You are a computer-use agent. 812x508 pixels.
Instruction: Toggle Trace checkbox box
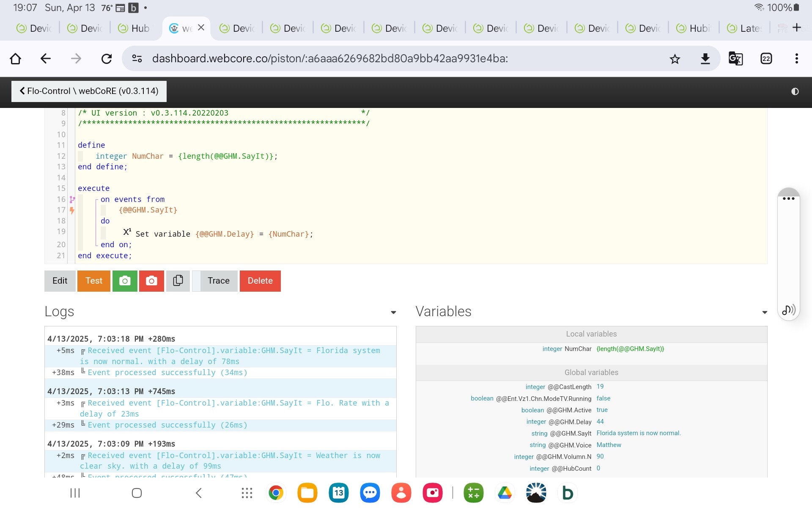click(196, 281)
